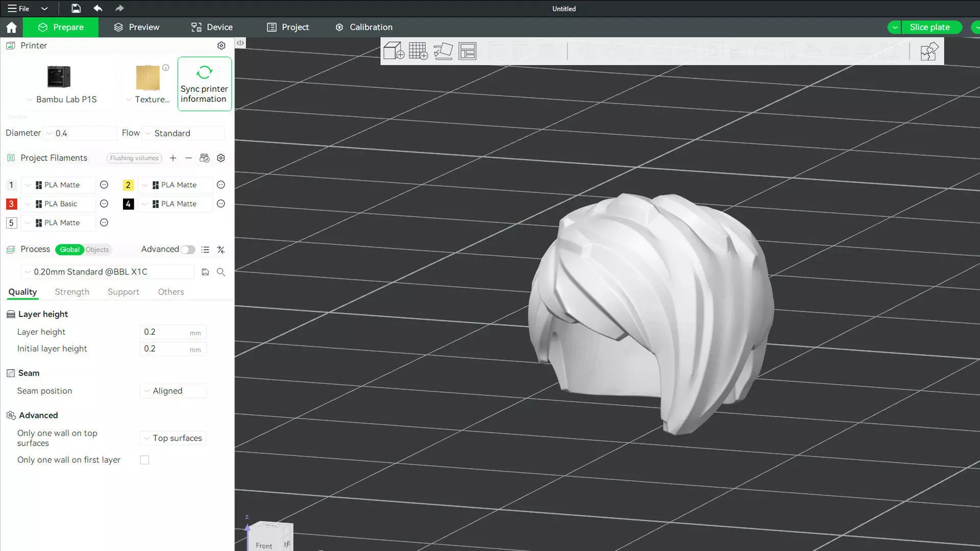Screen dimensions: 980x551
Task: Switch to the Prepare tab
Action: pos(61,27)
